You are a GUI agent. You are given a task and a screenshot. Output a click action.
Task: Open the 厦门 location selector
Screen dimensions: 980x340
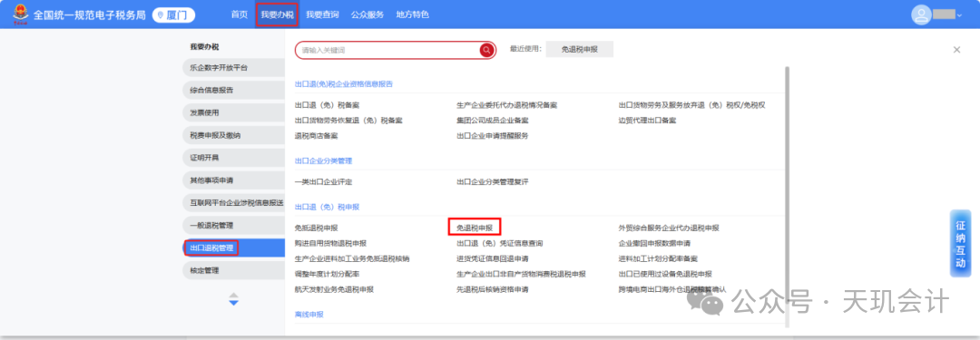coord(173,15)
